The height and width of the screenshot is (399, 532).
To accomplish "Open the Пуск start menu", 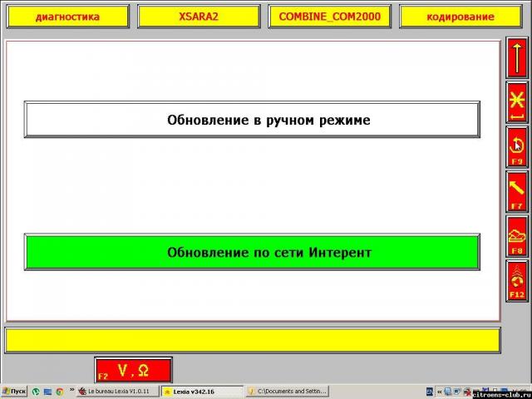I will point(14,392).
